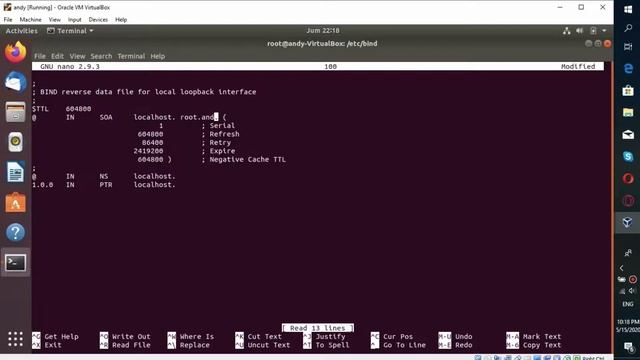
Task: Click the network status icon in top bar
Action: coord(567,31)
